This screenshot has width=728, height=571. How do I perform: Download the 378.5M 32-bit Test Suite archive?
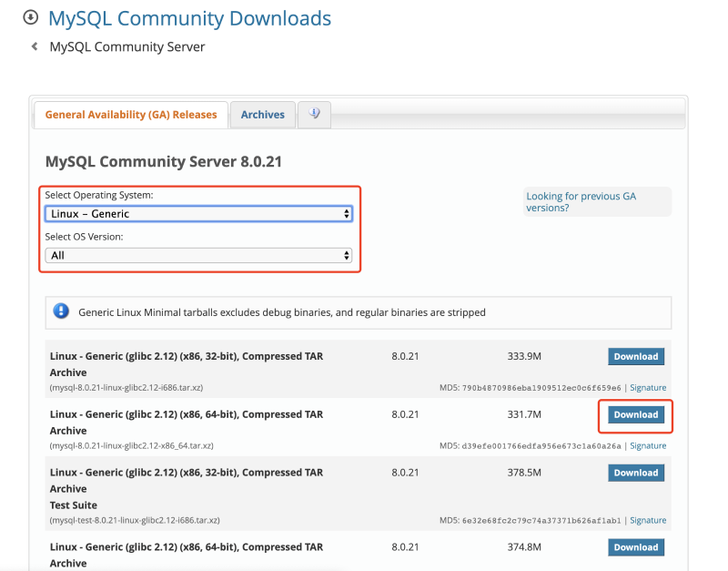click(636, 473)
